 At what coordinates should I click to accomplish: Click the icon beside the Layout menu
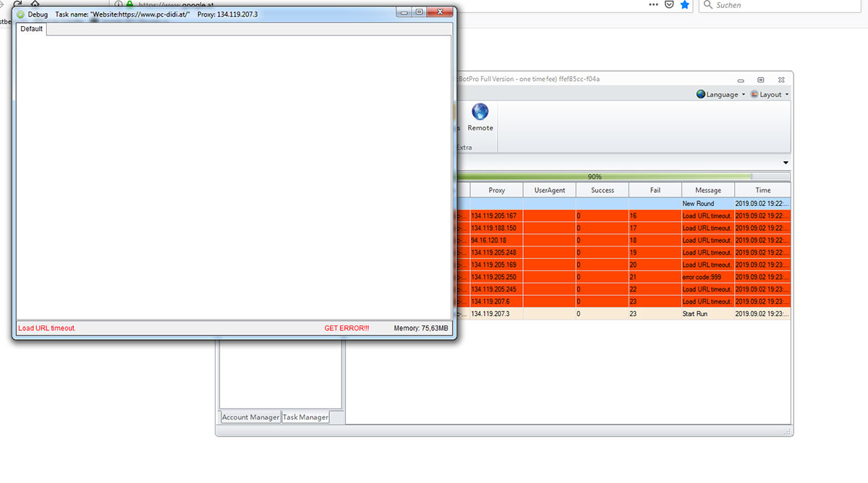(x=754, y=95)
